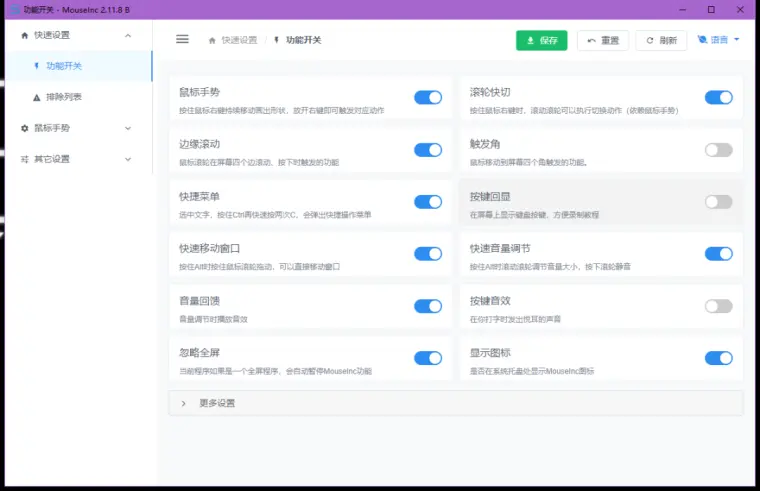The width and height of the screenshot is (760, 491).
Task: Click the 显示图标 card title
Action: (490, 353)
